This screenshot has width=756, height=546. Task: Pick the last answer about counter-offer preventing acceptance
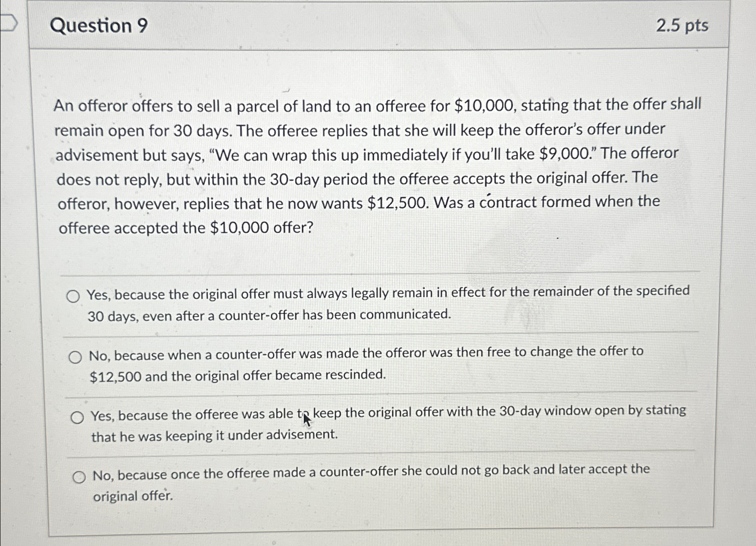click(x=80, y=476)
